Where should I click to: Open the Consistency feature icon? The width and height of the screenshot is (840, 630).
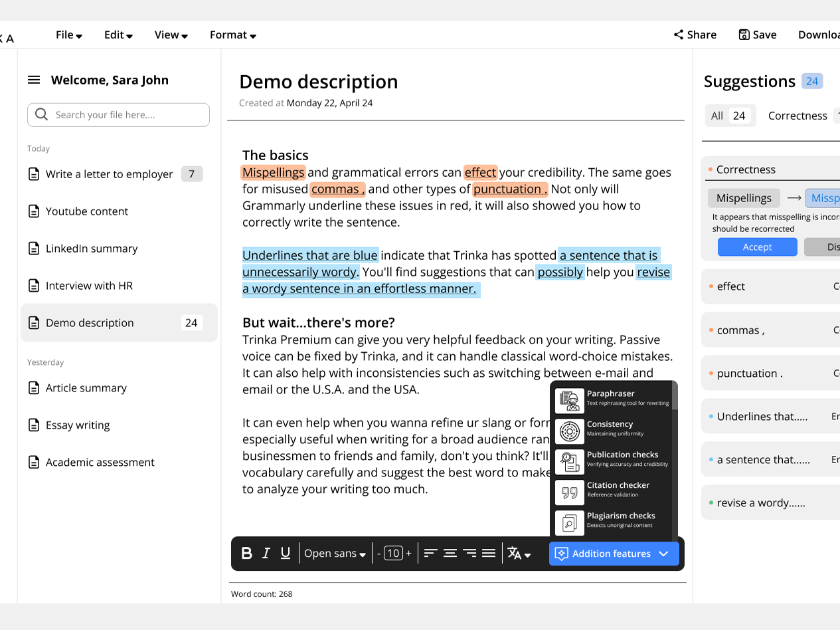(569, 430)
